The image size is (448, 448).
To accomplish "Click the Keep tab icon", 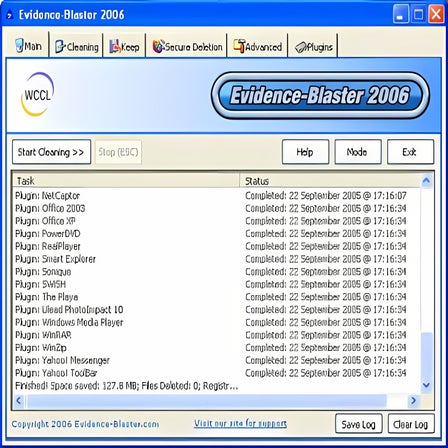I will tap(115, 46).
